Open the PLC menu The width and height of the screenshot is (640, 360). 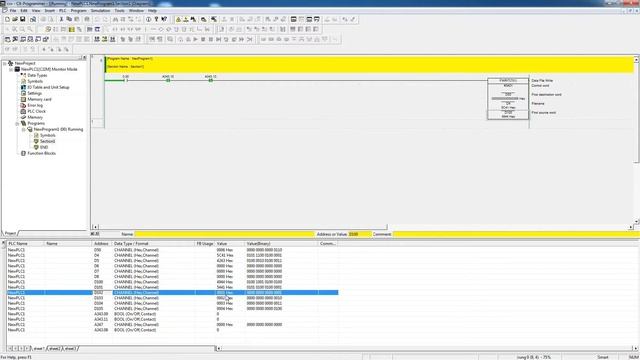click(x=62, y=11)
